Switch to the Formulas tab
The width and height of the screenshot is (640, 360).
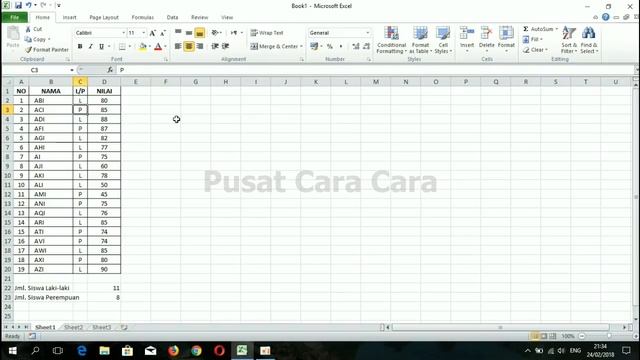(142, 17)
